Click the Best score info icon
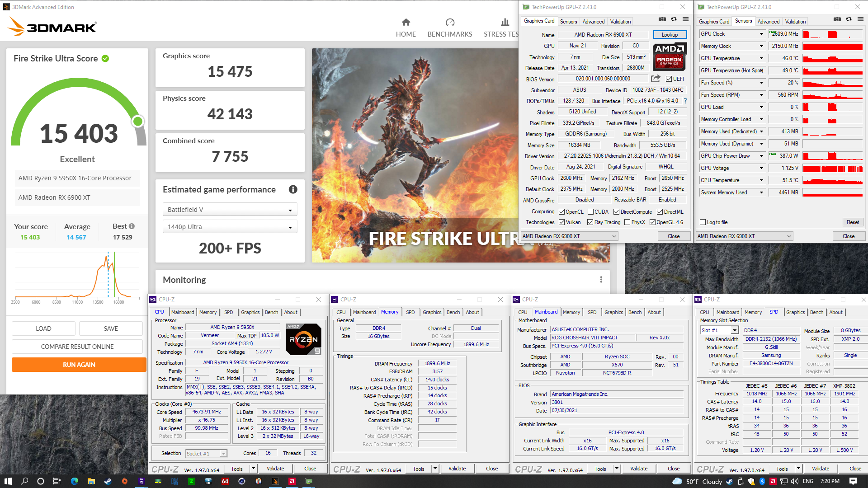 132,226
